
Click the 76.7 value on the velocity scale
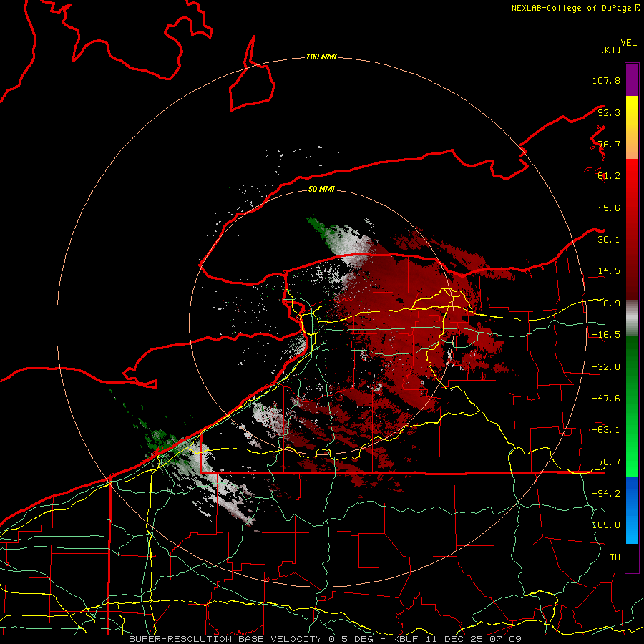click(609, 144)
